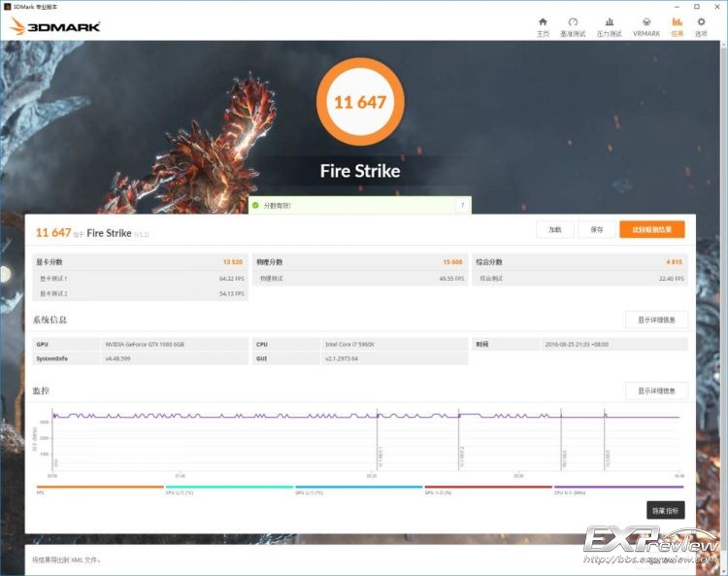Viewport: 728px width, 576px height.
Task: Toggle the teal CPU temperature legend bar
Action: tap(229, 488)
